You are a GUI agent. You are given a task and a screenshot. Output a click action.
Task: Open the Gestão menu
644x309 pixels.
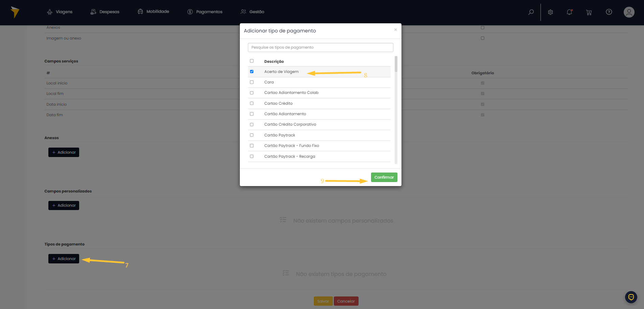coord(252,12)
